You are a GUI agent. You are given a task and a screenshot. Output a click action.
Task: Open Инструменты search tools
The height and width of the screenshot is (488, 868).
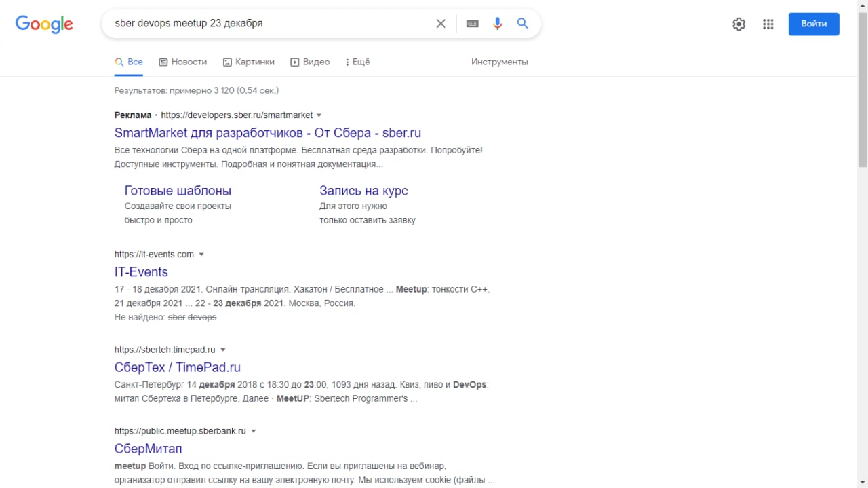(x=500, y=62)
